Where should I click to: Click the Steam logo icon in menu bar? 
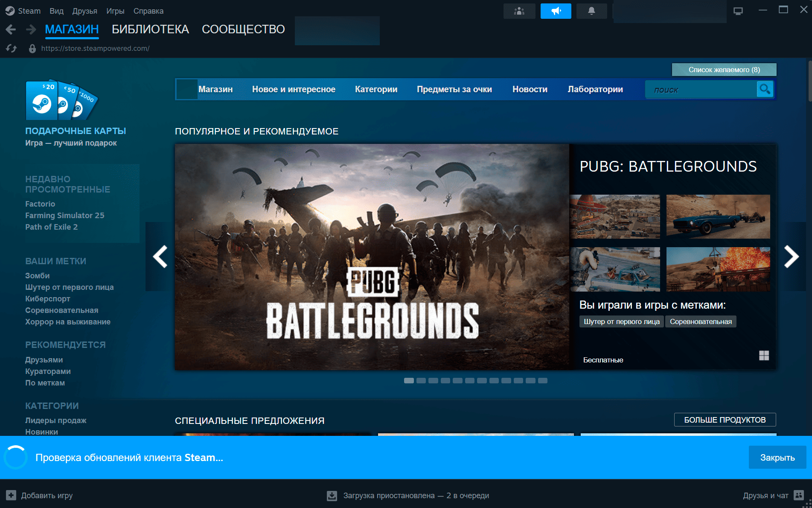tap(10, 11)
